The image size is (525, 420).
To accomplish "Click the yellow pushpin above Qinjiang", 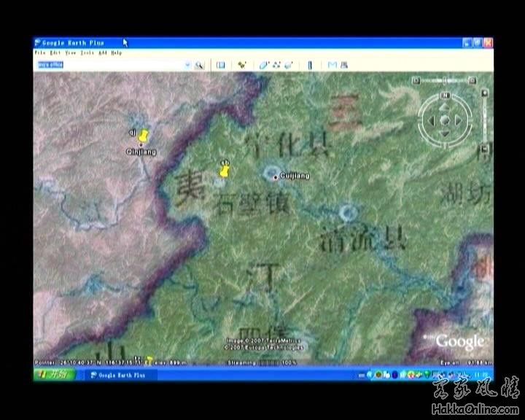I will [x=144, y=136].
